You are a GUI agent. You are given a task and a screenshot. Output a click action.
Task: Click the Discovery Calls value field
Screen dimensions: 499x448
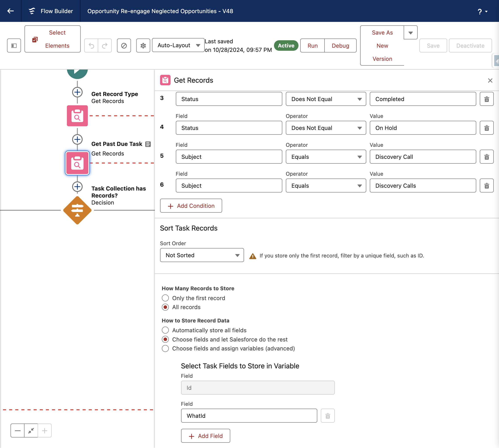coord(423,185)
